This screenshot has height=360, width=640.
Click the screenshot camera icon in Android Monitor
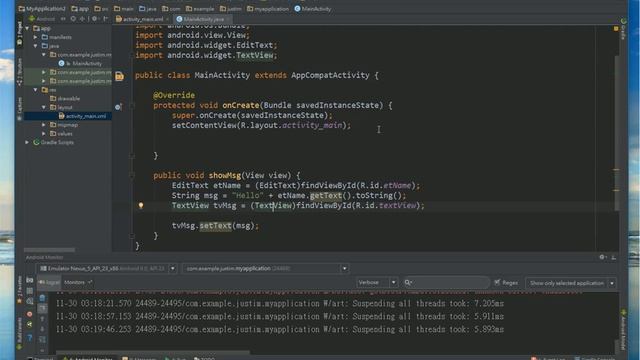pyautogui.click(x=30, y=280)
